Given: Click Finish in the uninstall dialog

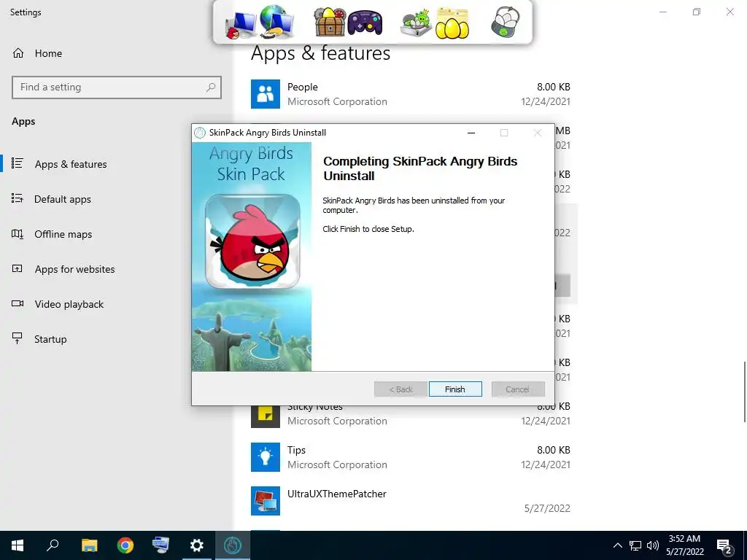Looking at the screenshot, I should tap(455, 389).
